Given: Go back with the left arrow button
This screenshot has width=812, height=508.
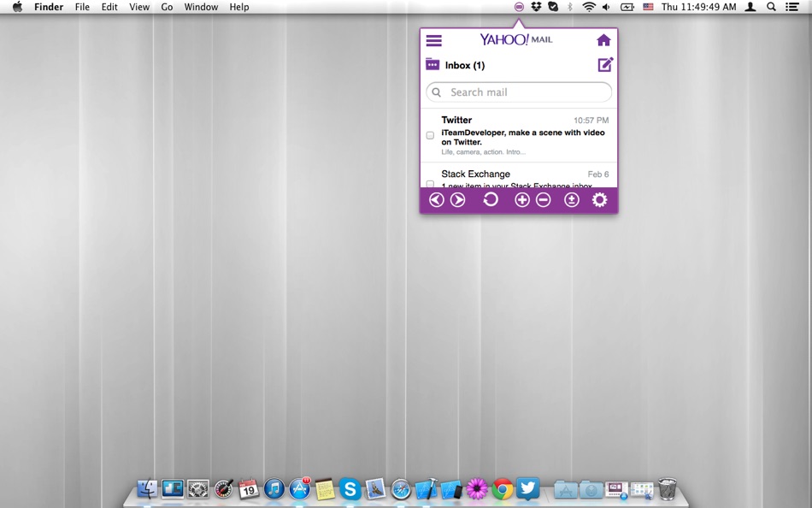Looking at the screenshot, I should point(437,200).
